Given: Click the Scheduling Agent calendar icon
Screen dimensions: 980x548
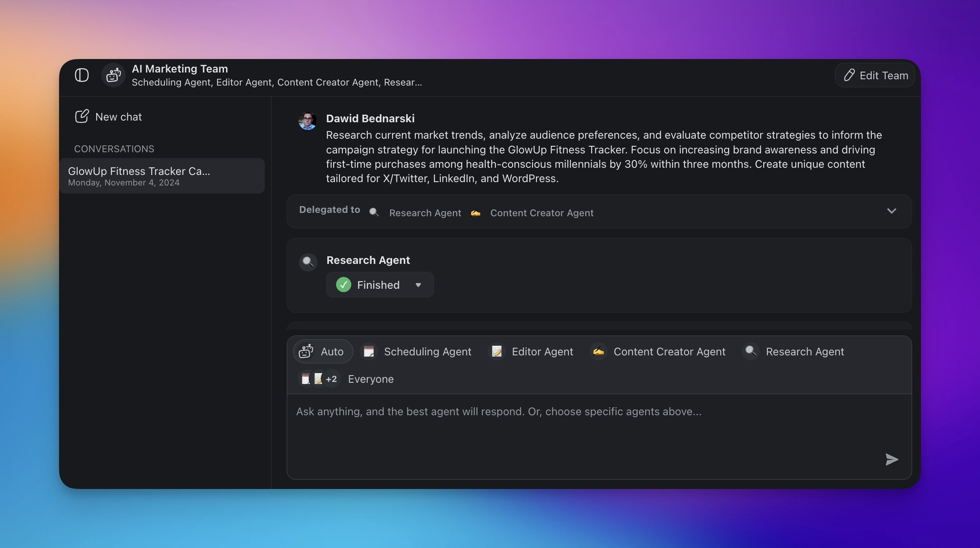Looking at the screenshot, I should 369,351.
